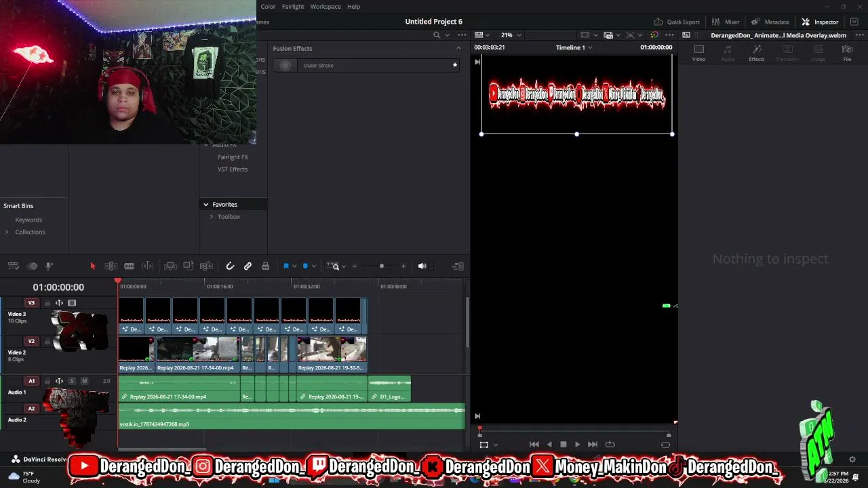Open the color wheel bypass icon above viewer

[654, 35]
